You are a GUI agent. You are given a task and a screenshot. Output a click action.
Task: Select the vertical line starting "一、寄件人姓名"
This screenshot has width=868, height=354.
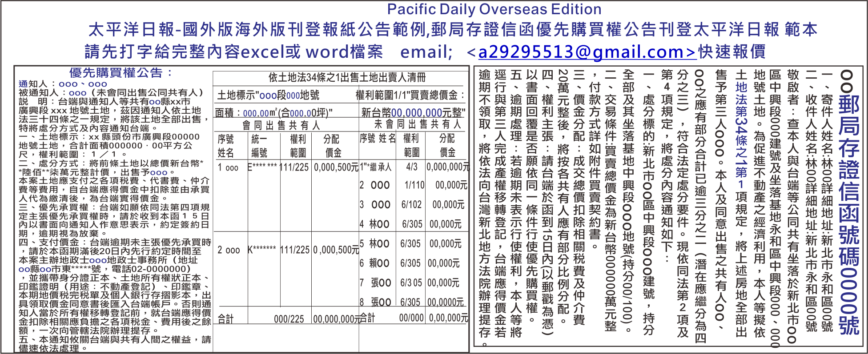point(827,201)
